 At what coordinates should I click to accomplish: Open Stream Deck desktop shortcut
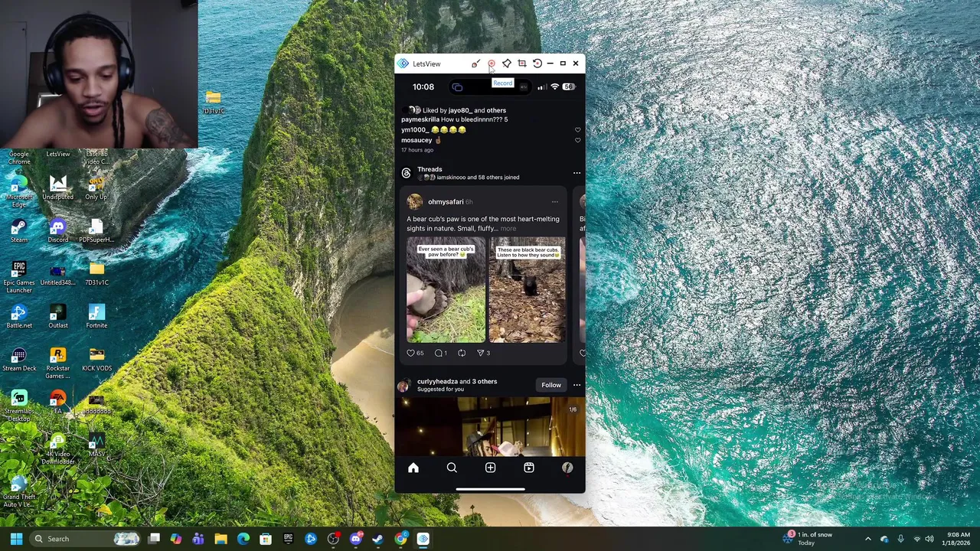pyautogui.click(x=19, y=359)
